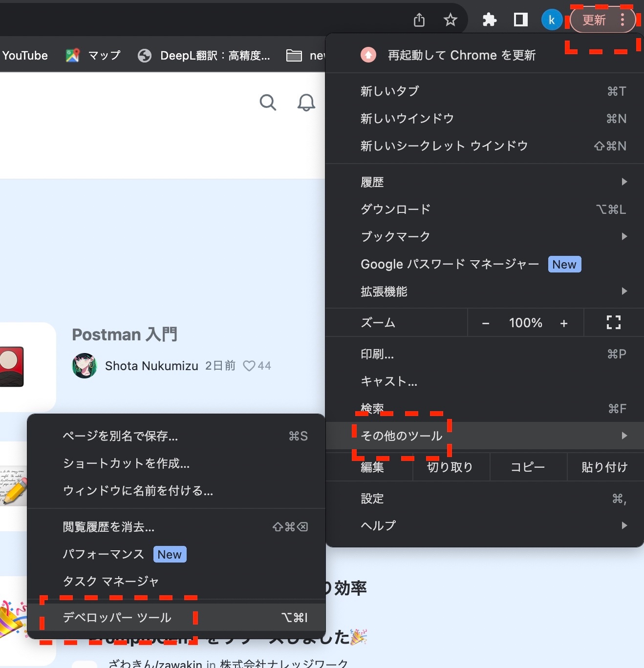Select 印刷... menu item
Screen dimensions: 644x668
(484, 354)
